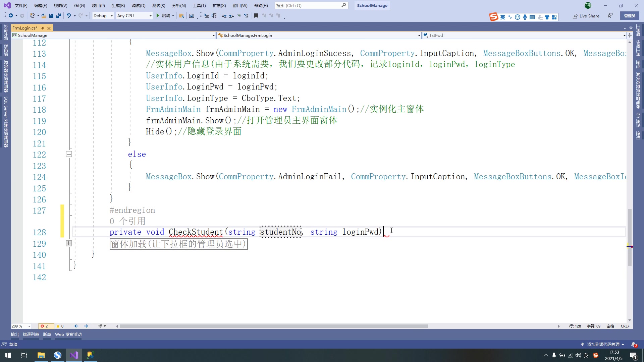The width and height of the screenshot is (644, 362).
Task: Open Visual Studio from the taskbar
Action: 74,355
